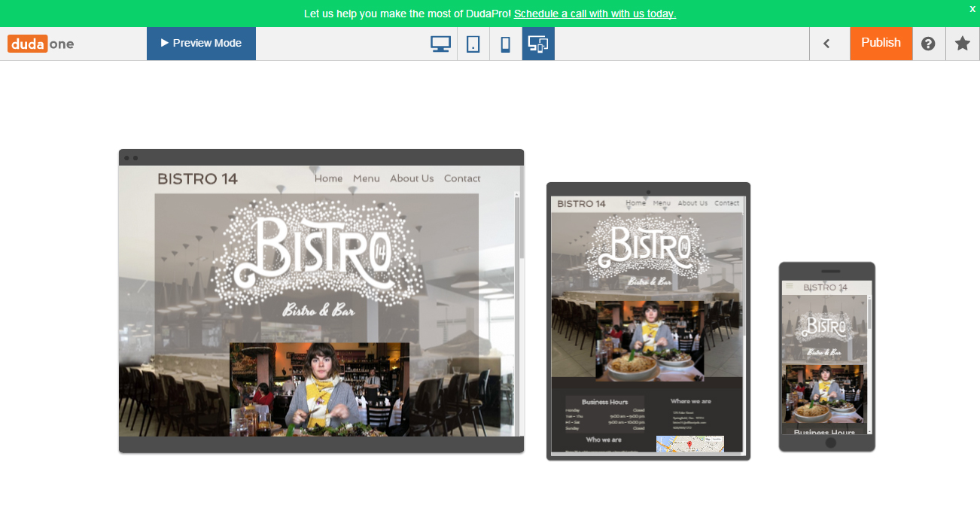Open Home in desktop site preview

click(329, 178)
